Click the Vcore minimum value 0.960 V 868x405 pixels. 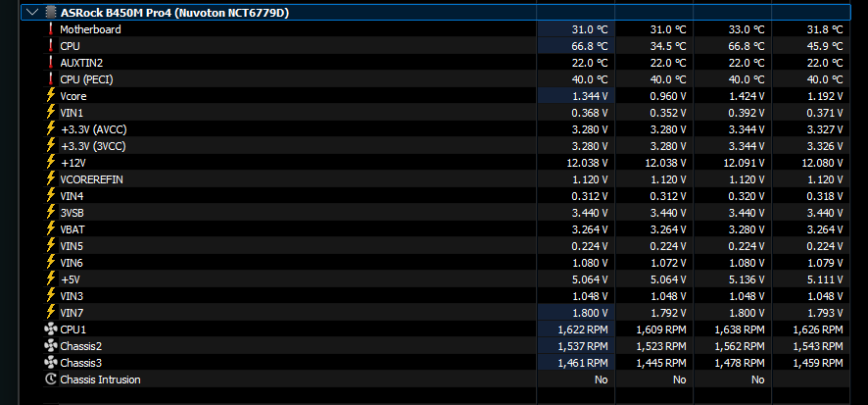(x=670, y=96)
